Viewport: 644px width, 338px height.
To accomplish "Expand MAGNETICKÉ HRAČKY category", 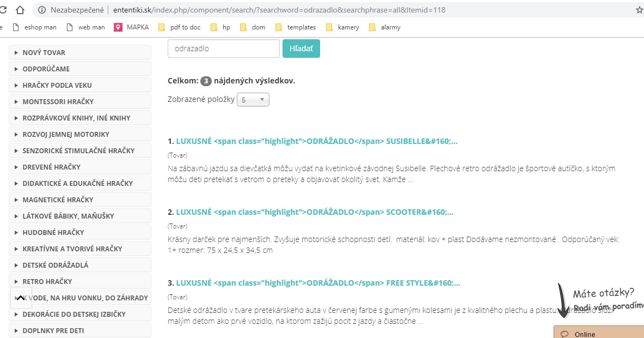I will (80, 200).
